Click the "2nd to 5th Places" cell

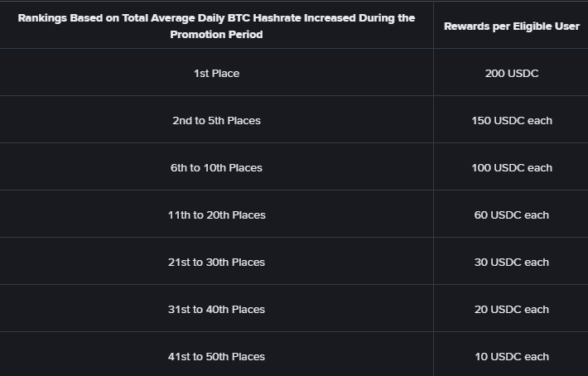[216, 121]
